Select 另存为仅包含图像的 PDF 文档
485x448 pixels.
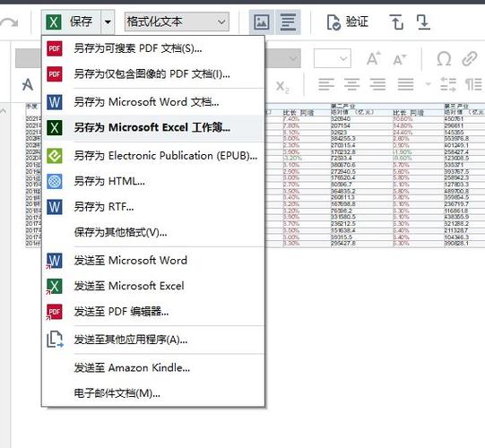click(153, 73)
